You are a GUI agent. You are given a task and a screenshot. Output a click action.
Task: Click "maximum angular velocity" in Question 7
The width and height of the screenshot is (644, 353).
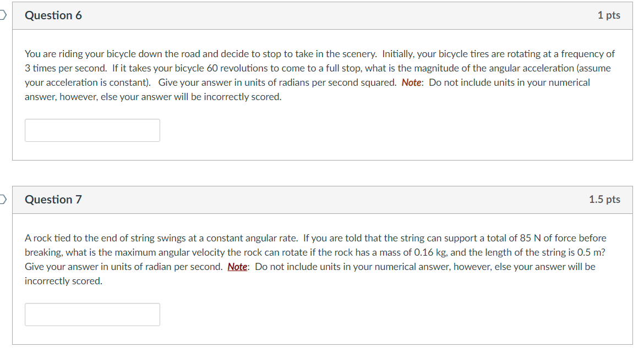pos(169,252)
